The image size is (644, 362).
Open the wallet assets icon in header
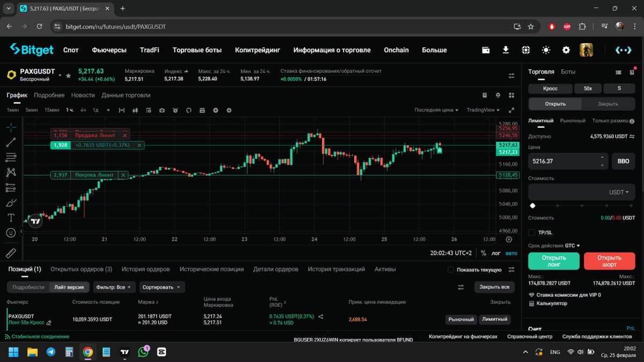[486, 50]
